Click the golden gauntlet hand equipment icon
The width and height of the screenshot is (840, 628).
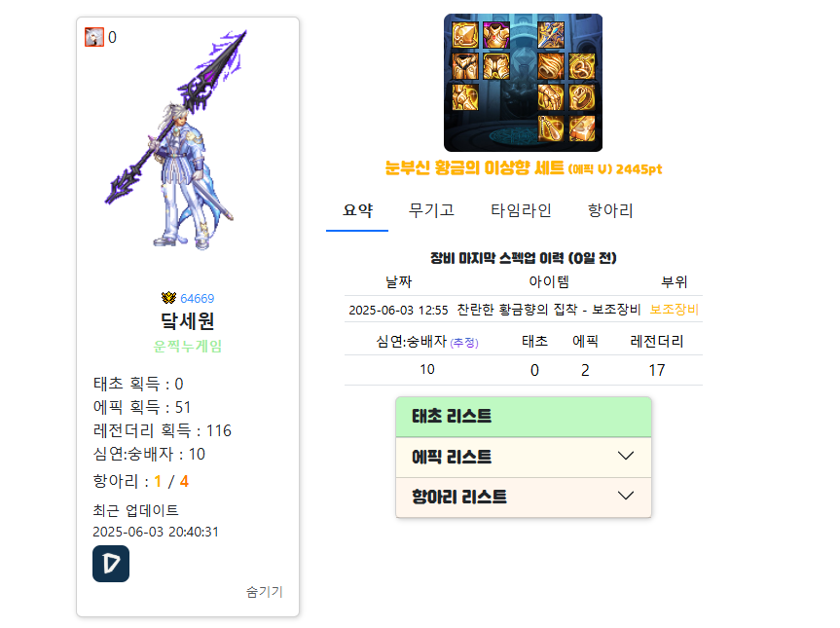click(x=551, y=97)
